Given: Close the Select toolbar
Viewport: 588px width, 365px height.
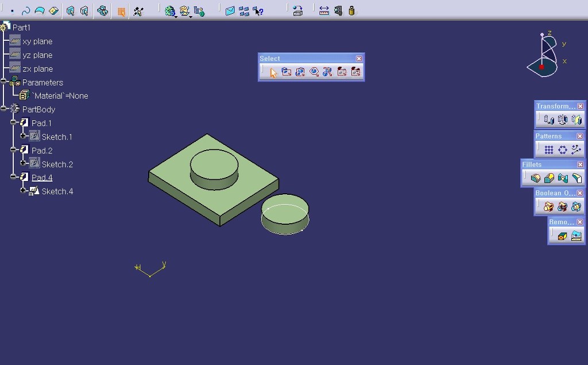Looking at the screenshot, I should pyautogui.click(x=359, y=59).
